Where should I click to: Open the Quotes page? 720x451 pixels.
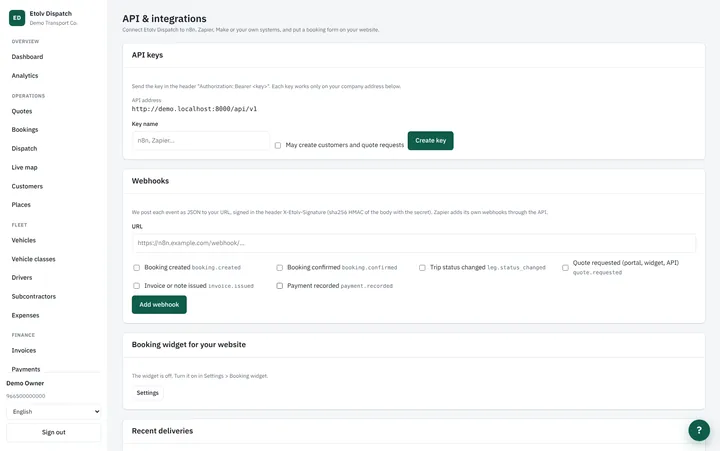pyautogui.click(x=22, y=111)
